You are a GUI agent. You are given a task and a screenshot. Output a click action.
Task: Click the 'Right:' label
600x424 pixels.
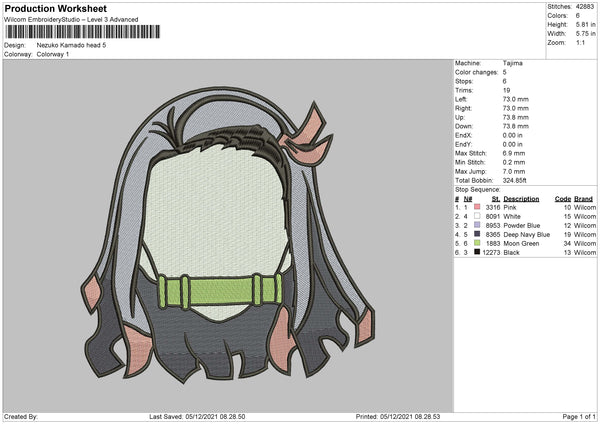[x=463, y=108]
